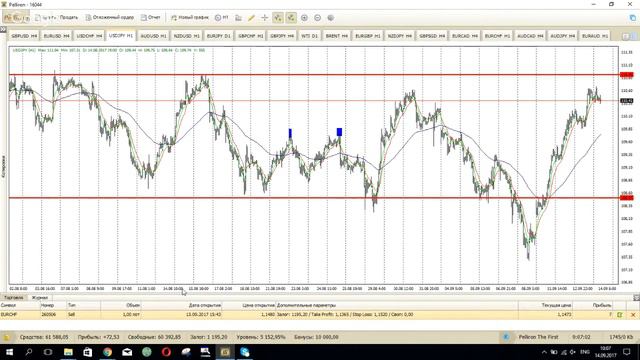Select EURCHF H1 chart tab

[x=497, y=36]
